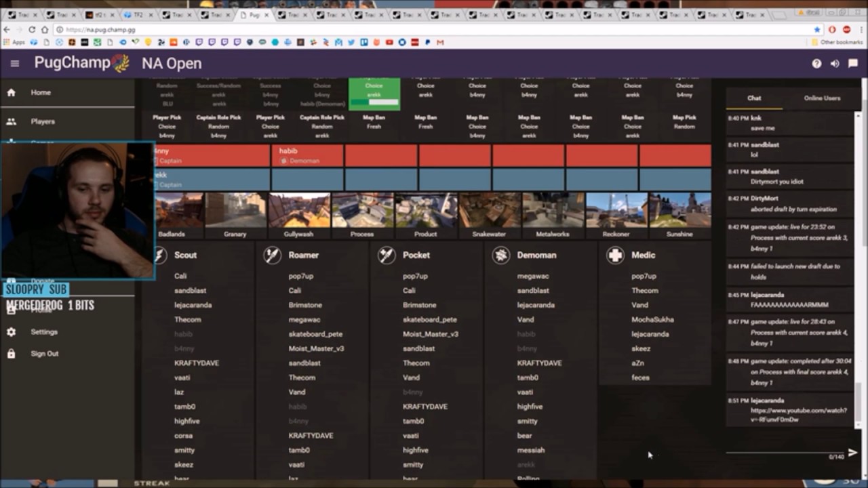Click the Demoman class icon

(x=501, y=256)
